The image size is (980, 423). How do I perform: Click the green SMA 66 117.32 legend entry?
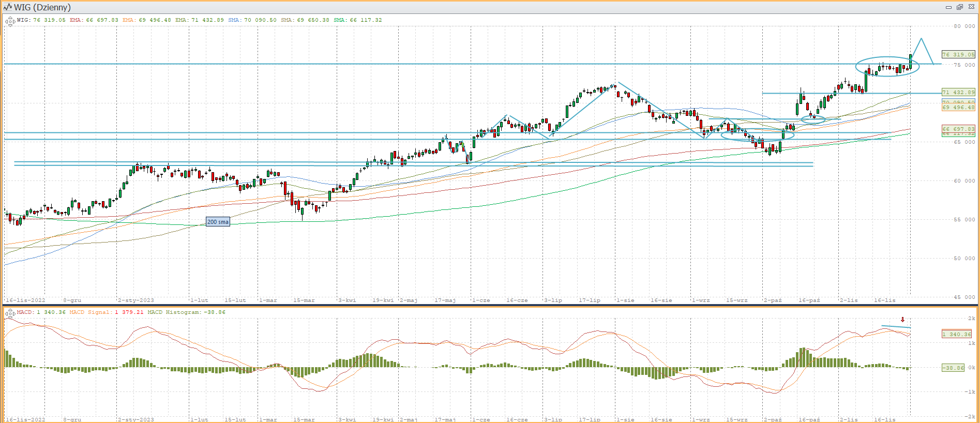click(358, 20)
